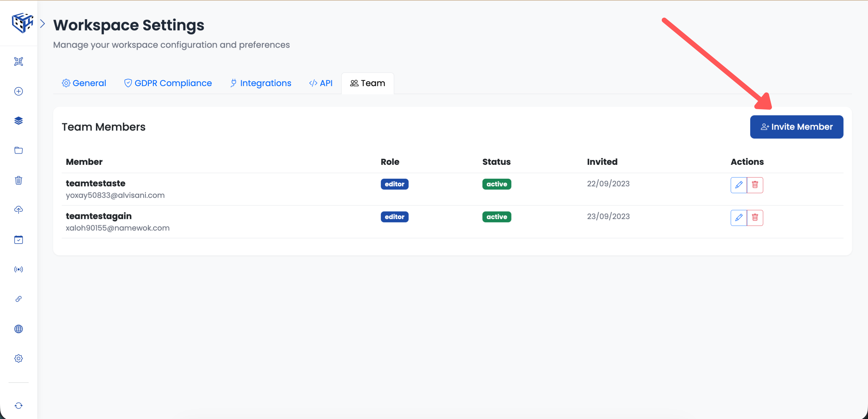Open the trash icon in left sidebar
Screen dimensions: 868x419
[x=19, y=180]
